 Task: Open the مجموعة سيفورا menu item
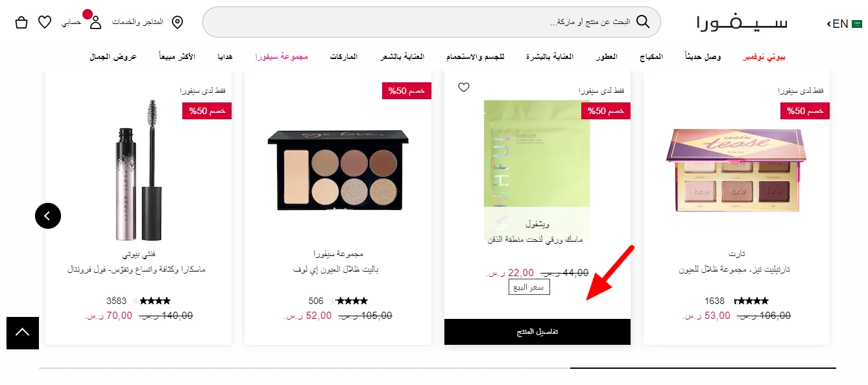[281, 57]
